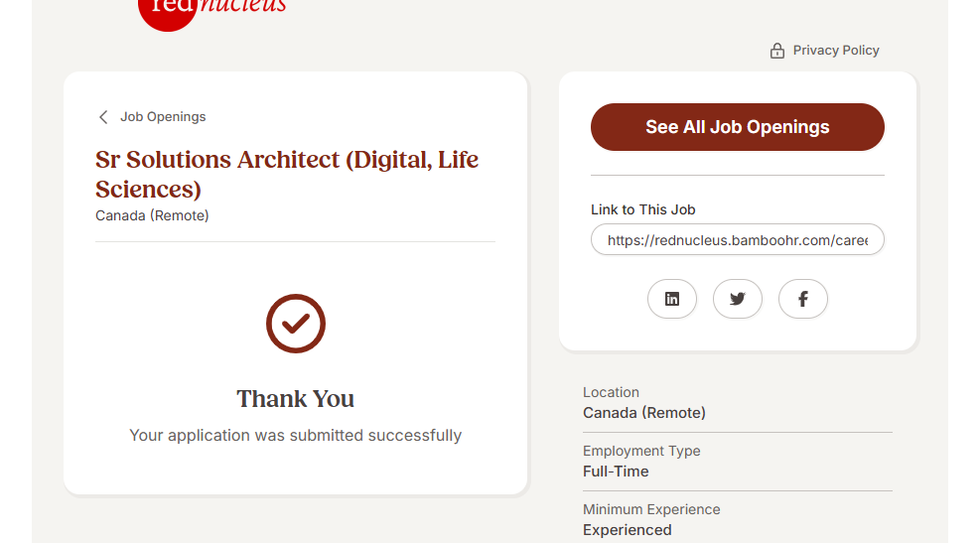The image size is (980, 543).
Task: Click the Full-Time employment type value
Action: coord(616,472)
